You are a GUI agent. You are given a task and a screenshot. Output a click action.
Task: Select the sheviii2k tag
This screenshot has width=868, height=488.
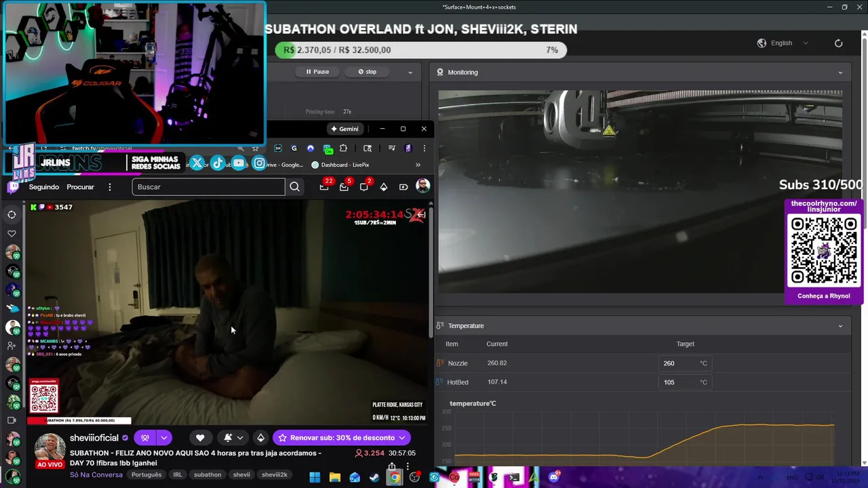[275, 474]
